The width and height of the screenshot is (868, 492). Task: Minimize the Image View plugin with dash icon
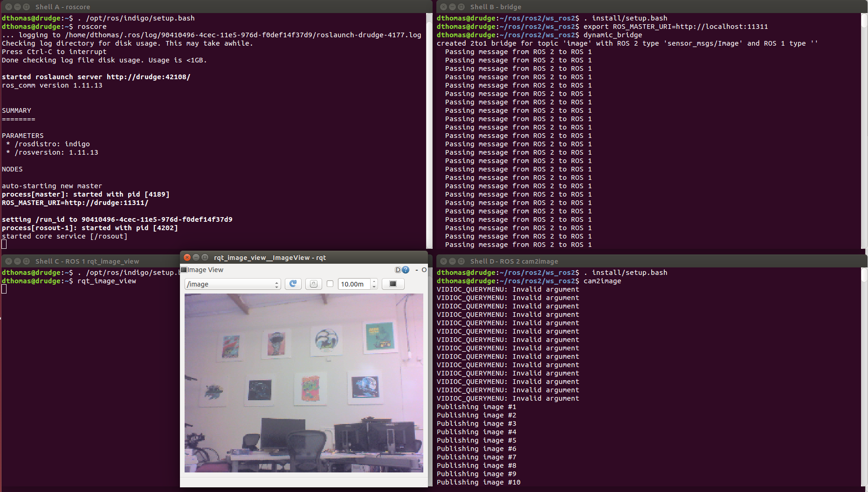(x=416, y=270)
